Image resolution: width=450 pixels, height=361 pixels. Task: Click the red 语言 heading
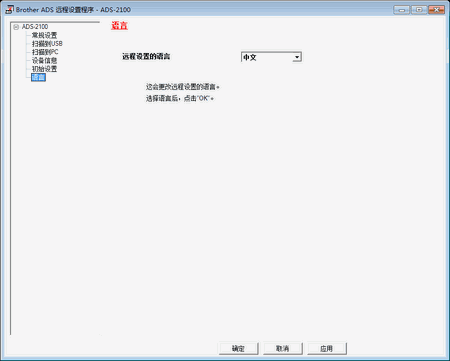(119, 26)
